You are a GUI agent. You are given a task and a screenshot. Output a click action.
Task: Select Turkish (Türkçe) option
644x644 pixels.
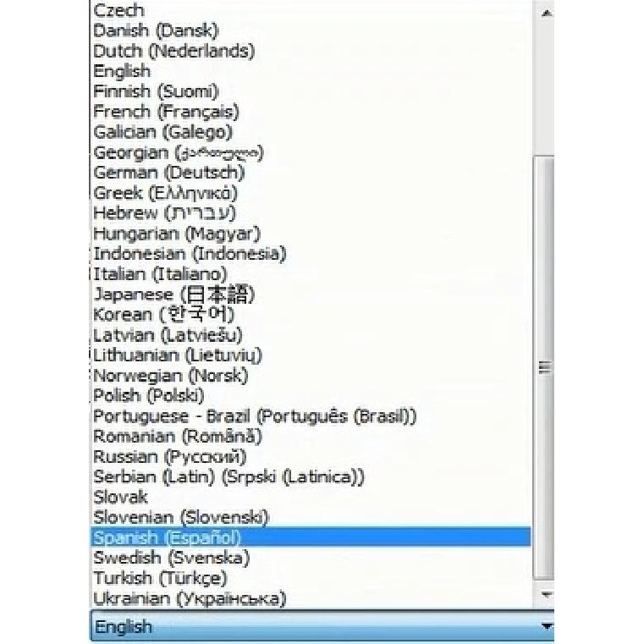click(x=311, y=578)
